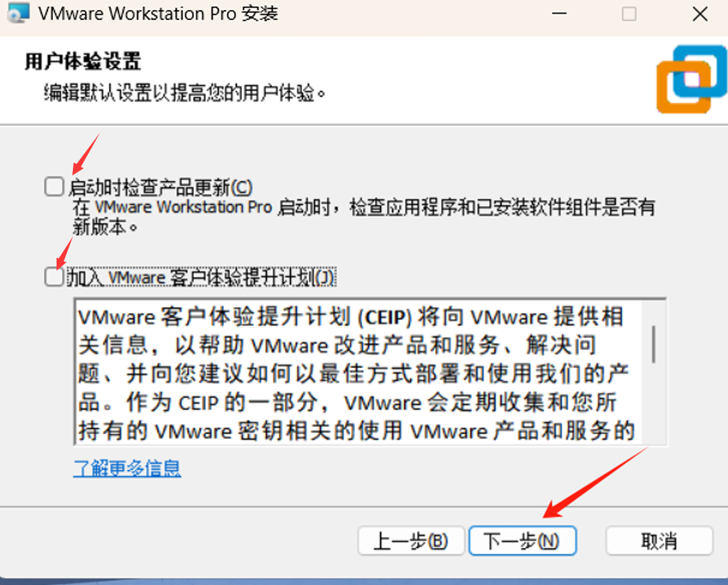This screenshot has height=585, width=728.
Task: Open the 了解更多信息 link
Action: [127, 468]
